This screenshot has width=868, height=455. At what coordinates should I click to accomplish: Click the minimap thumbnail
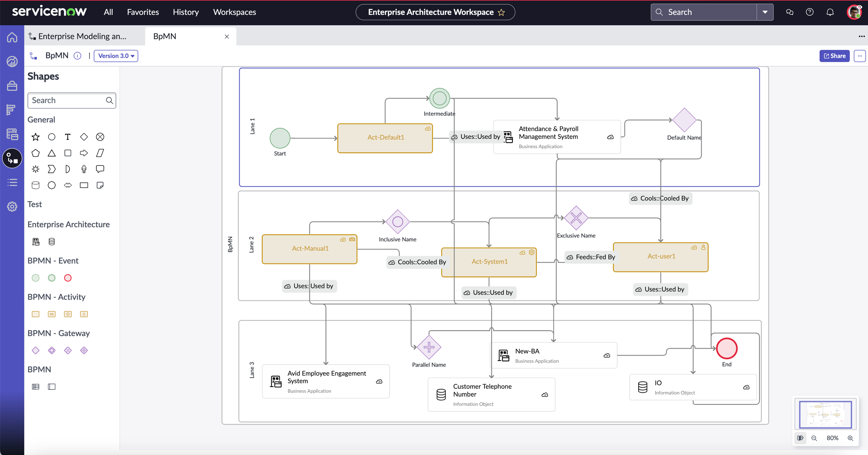(826, 414)
